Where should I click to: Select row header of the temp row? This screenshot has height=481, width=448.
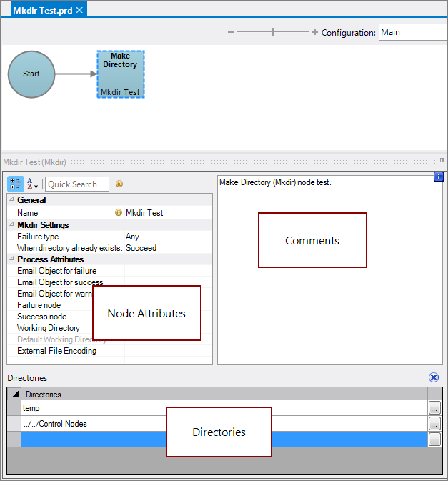[x=14, y=408]
